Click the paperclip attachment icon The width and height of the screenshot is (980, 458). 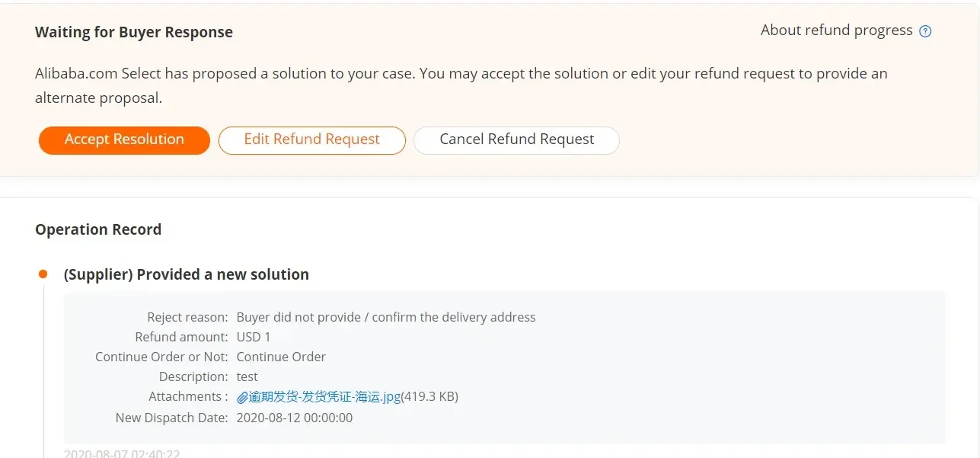click(242, 397)
